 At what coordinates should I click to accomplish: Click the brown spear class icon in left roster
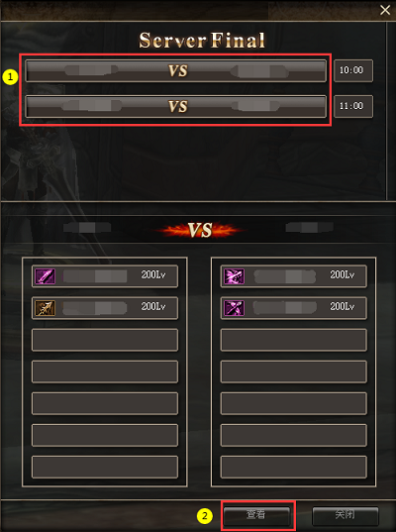click(x=46, y=308)
